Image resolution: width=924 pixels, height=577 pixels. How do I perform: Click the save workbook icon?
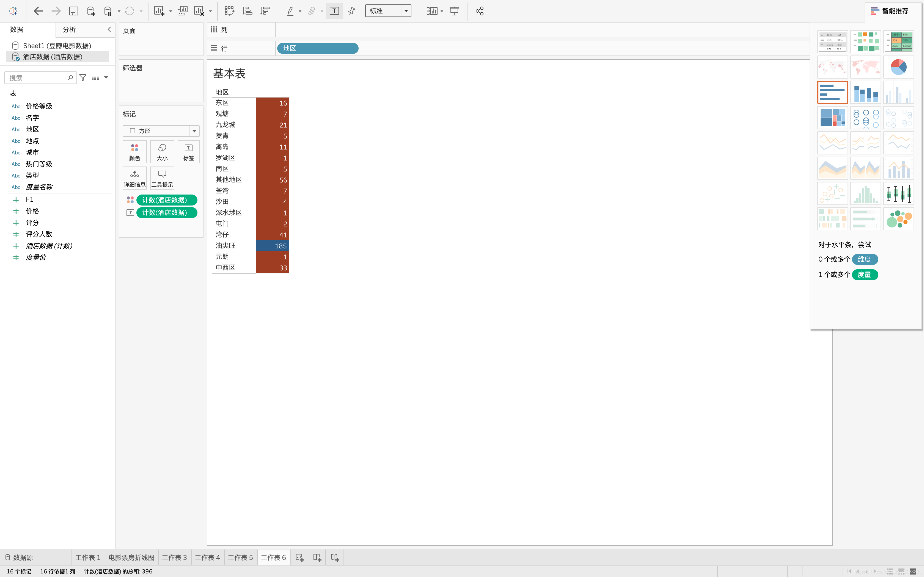coord(73,11)
